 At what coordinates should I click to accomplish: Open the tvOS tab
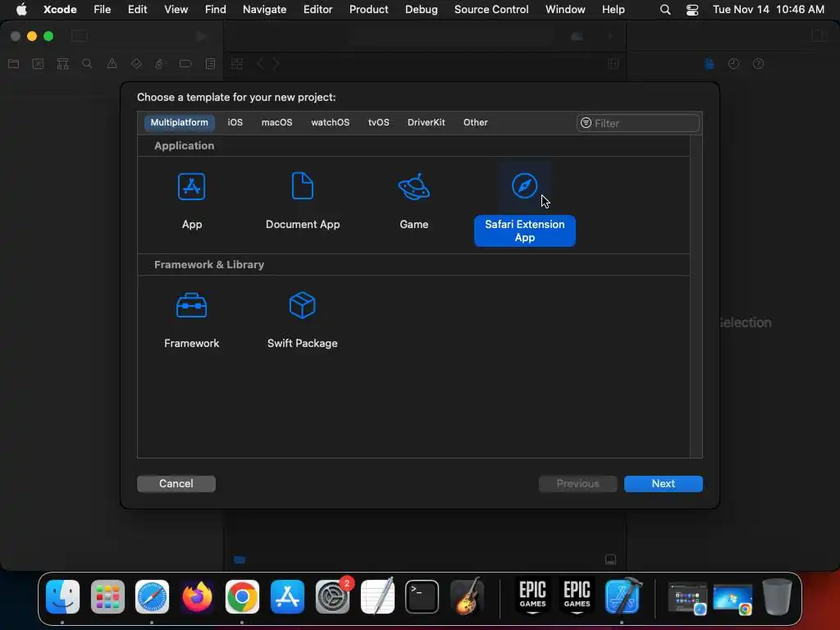(x=379, y=123)
